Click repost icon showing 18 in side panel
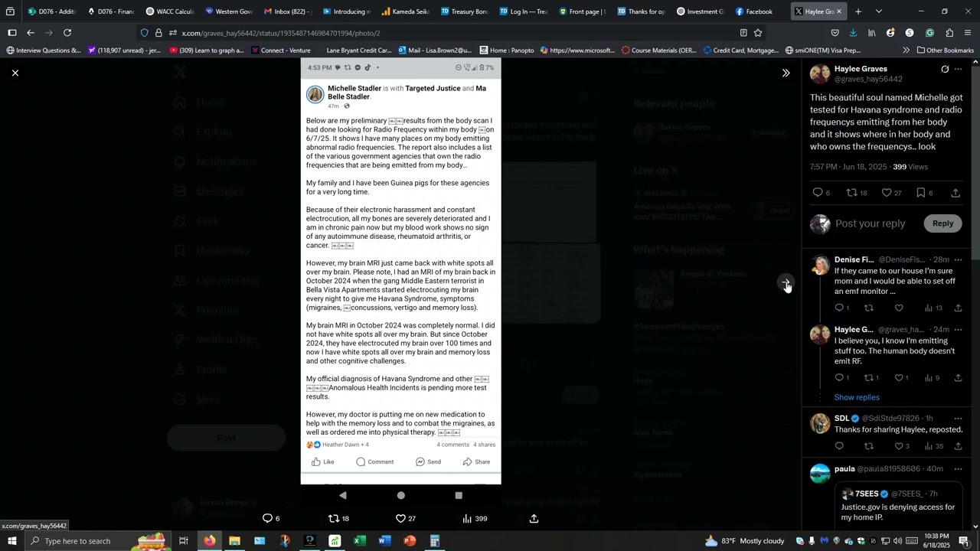 [851, 193]
